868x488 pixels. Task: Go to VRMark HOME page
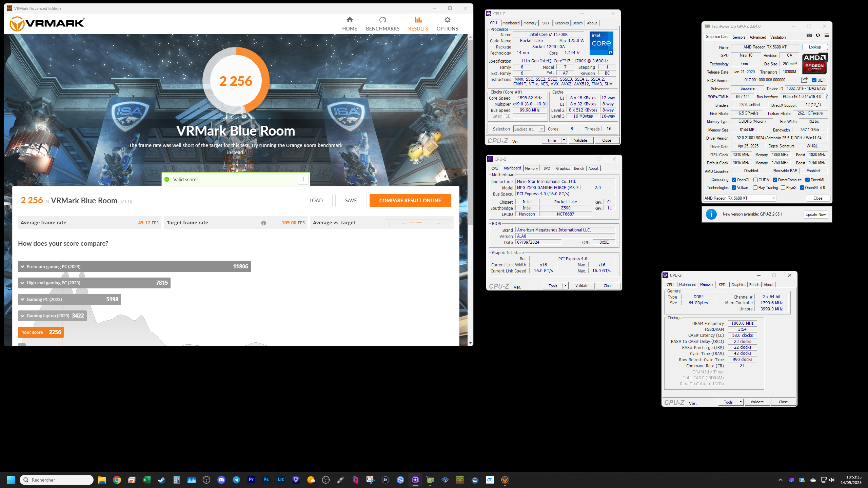pyautogui.click(x=350, y=24)
